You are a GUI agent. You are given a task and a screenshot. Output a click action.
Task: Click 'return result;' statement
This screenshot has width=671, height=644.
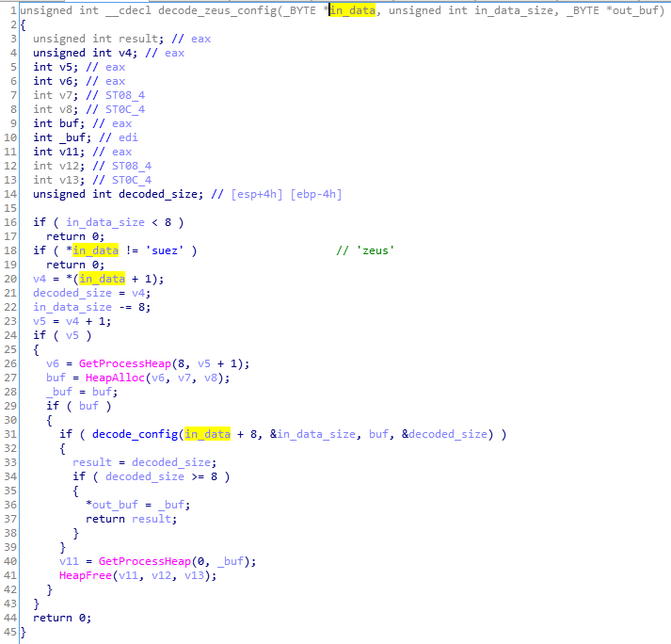click(x=132, y=520)
